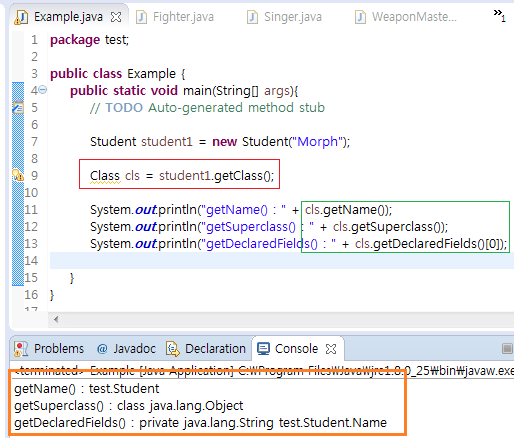Click the WeaponMaste file icon
Viewport: 514px width, 438px height.
pos(360,17)
